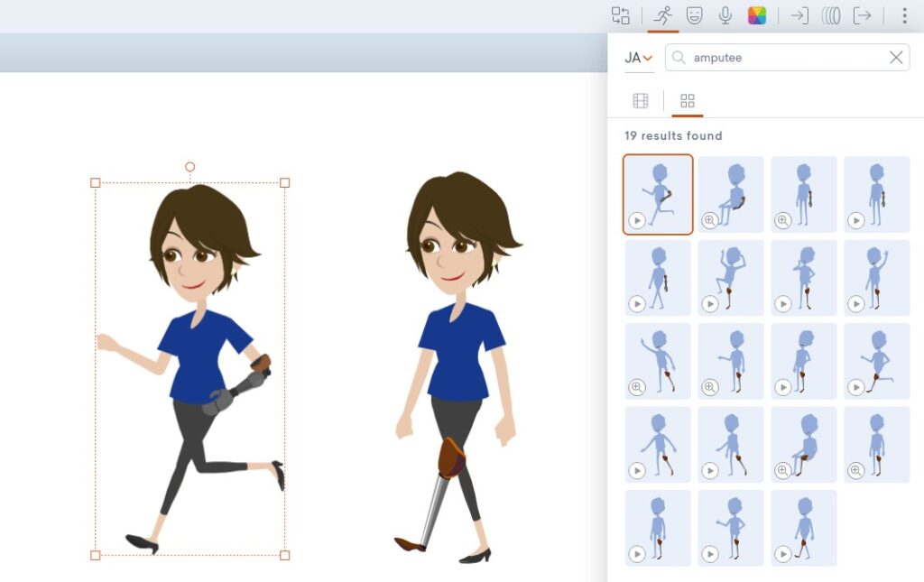
Task: Zoom preview on sitting prosthetic-leg thumbnail
Action: 782,471
